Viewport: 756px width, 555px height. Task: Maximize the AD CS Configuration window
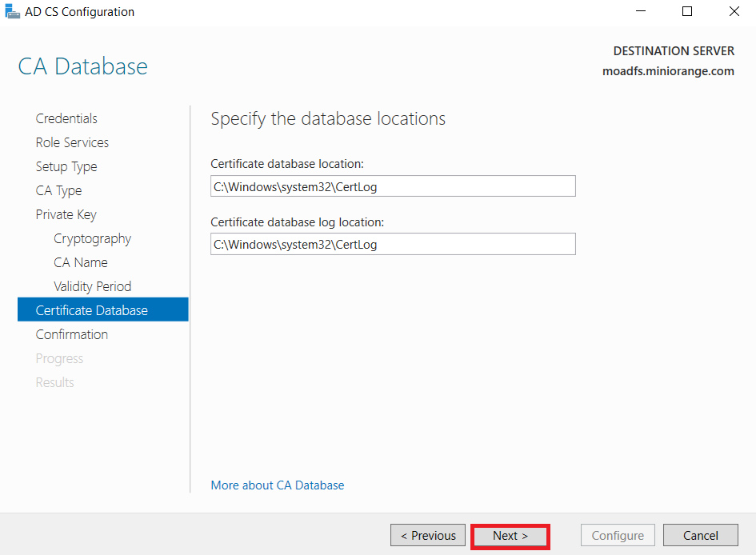(x=686, y=11)
